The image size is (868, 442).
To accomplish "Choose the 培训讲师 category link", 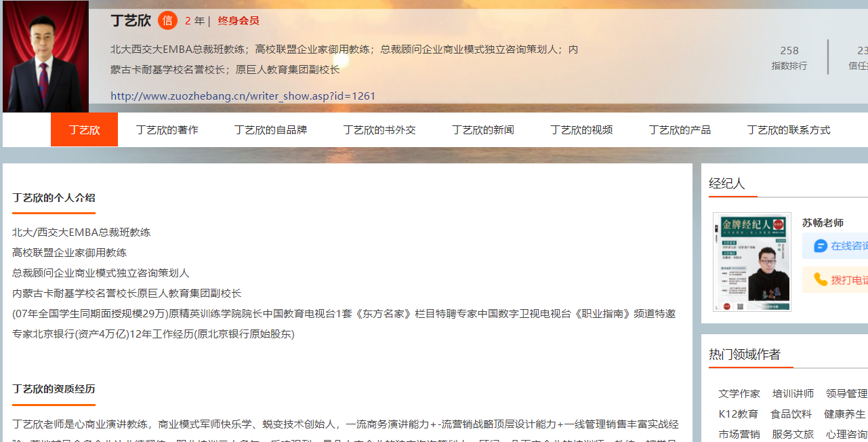I will pyautogui.click(x=793, y=393).
